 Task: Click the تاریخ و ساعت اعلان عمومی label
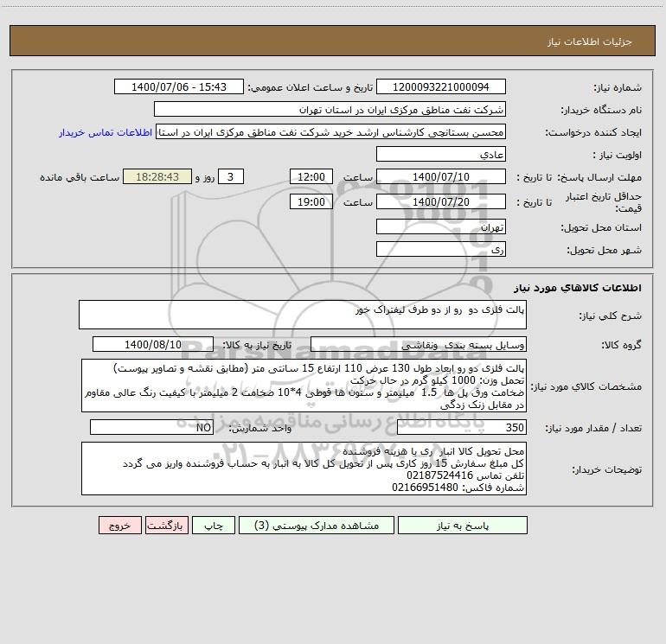[310, 88]
